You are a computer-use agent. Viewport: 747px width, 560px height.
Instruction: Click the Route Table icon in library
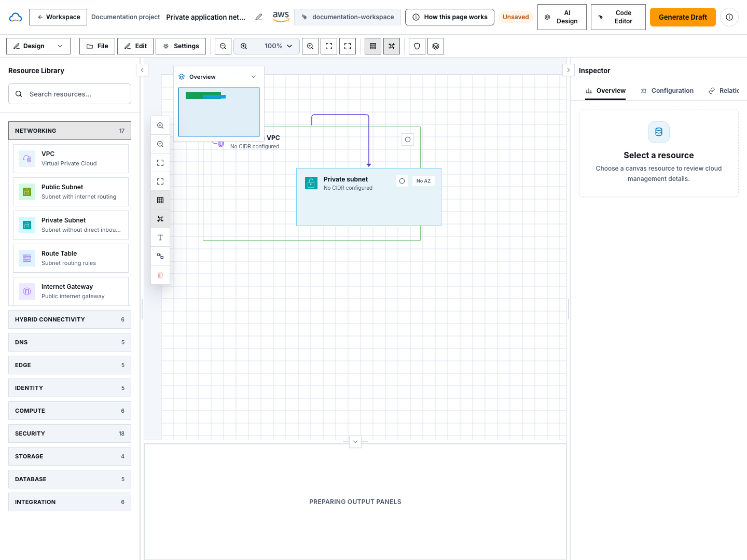pos(27,258)
